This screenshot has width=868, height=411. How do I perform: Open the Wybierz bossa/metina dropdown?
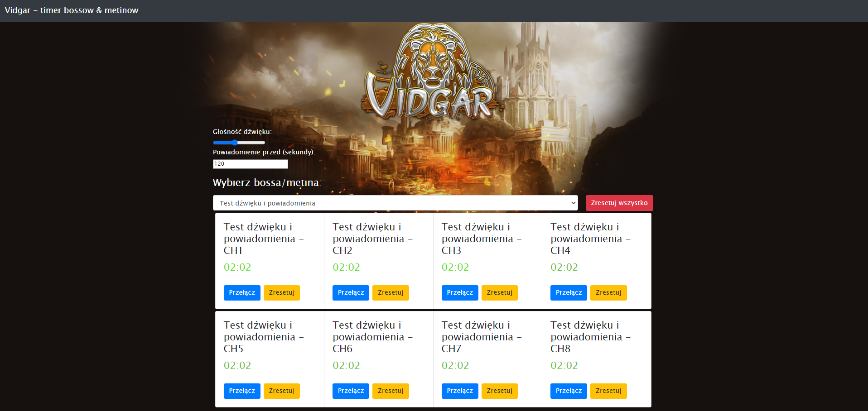(395, 203)
